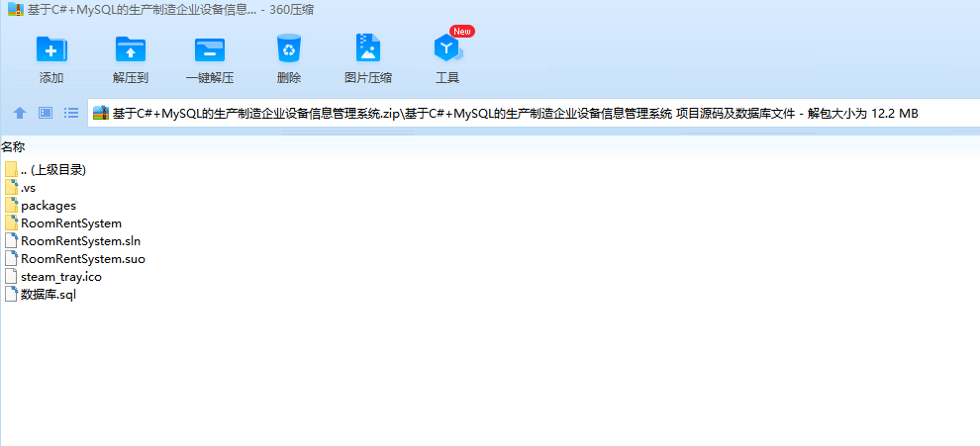980x446 pixels.
Task: Sort by the 名称 column header
Action: [13, 146]
